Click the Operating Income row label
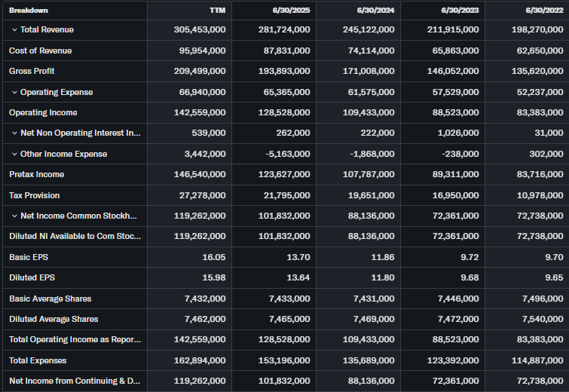 tap(43, 112)
